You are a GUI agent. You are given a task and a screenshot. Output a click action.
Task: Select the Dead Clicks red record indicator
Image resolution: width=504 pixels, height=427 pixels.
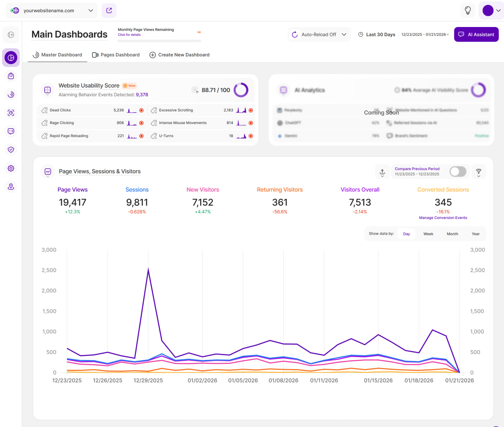click(x=141, y=111)
